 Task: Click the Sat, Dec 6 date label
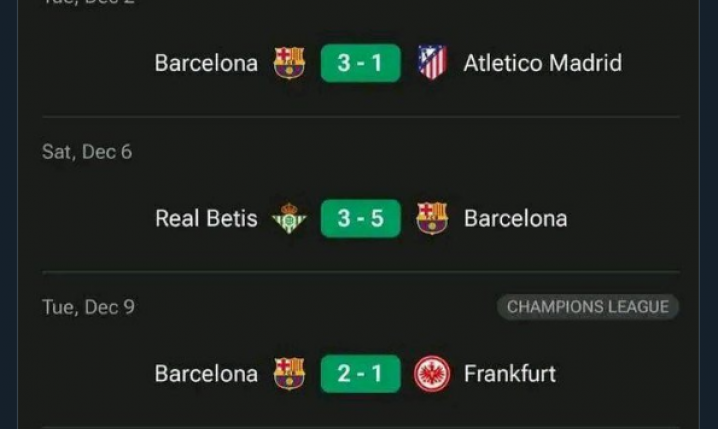(87, 152)
